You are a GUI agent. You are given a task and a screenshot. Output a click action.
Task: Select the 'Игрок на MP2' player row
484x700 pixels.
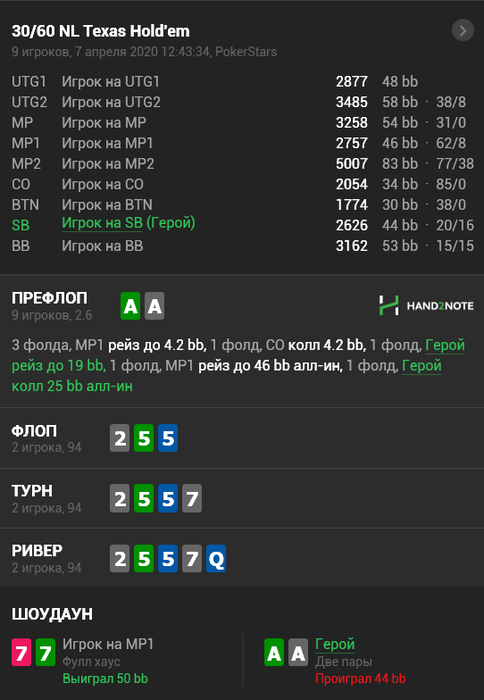(x=242, y=163)
